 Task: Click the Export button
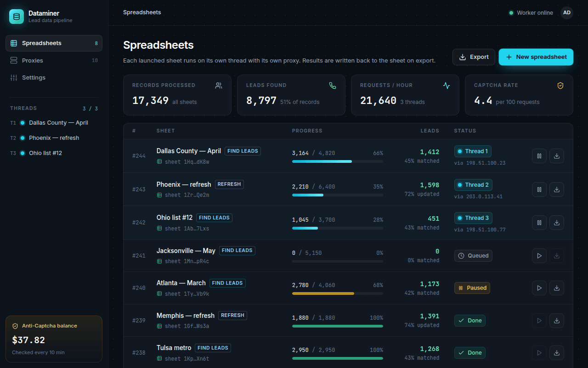tap(474, 57)
